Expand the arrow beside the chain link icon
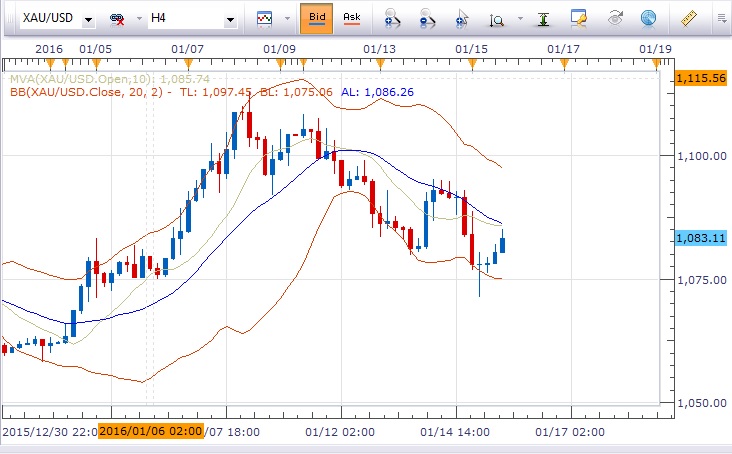Viewport: 732px width, 454px height. tap(139, 19)
